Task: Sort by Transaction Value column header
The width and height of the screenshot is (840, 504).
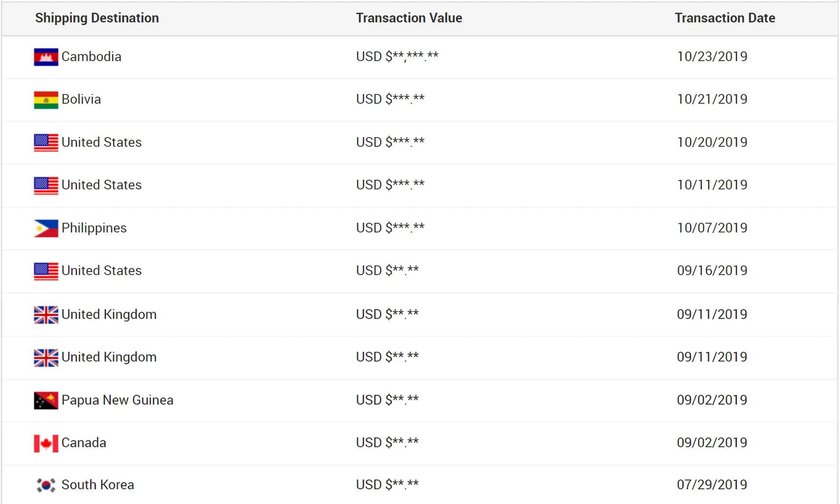Action: (409, 18)
